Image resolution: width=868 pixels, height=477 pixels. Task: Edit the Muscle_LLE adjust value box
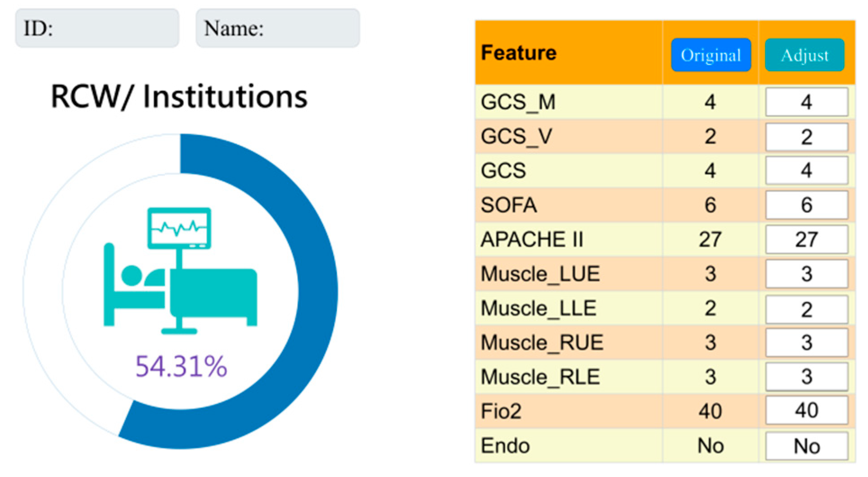806,309
